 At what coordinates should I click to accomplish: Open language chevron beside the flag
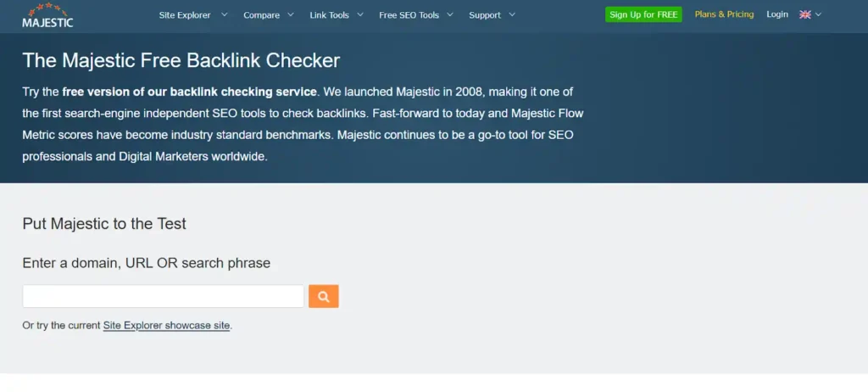point(818,15)
